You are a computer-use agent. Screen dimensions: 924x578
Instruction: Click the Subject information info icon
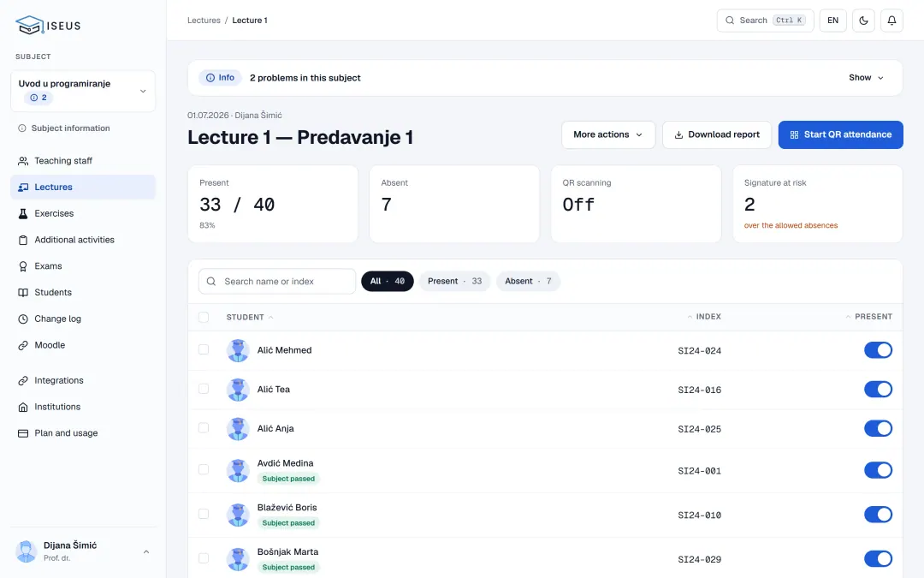21,128
